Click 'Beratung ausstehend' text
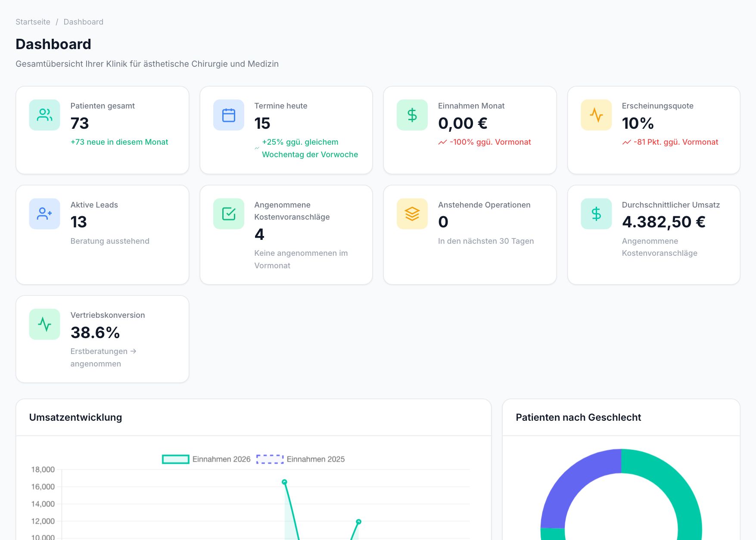The width and height of the screenshot is (756, 540). click(x=110, y=241)
